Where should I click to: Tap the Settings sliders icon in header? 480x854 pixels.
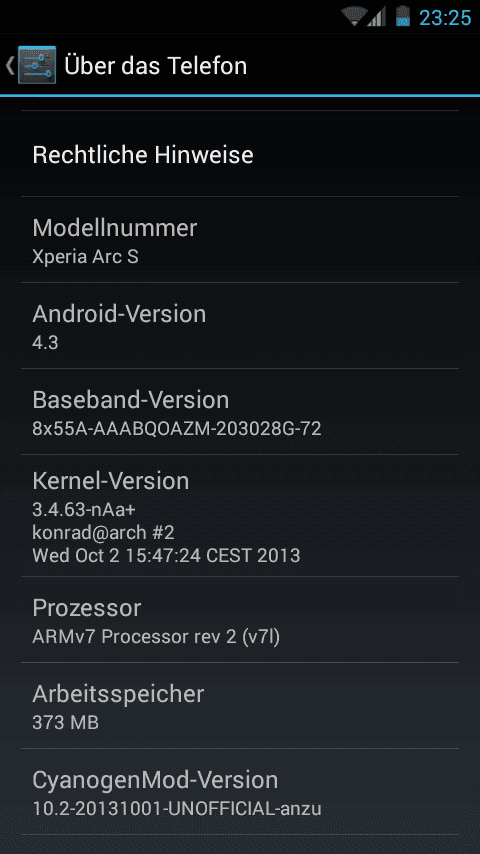click(37, 65)
